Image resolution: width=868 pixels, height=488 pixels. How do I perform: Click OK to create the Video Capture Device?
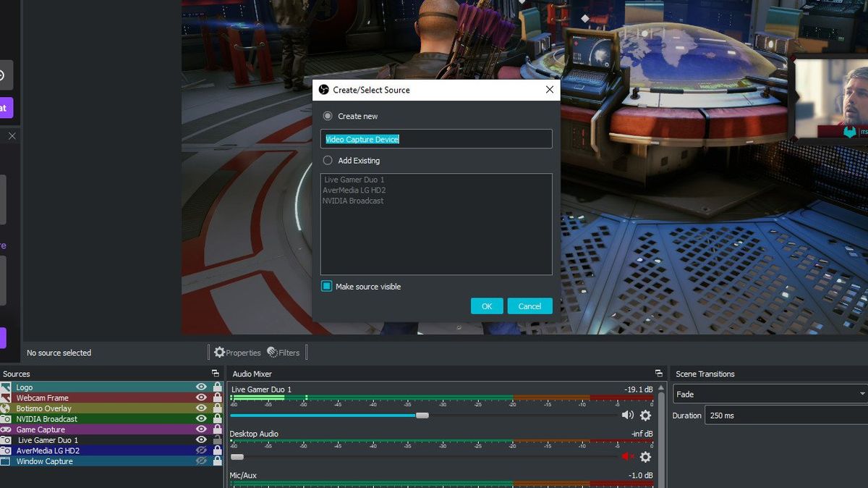point(487,306)
